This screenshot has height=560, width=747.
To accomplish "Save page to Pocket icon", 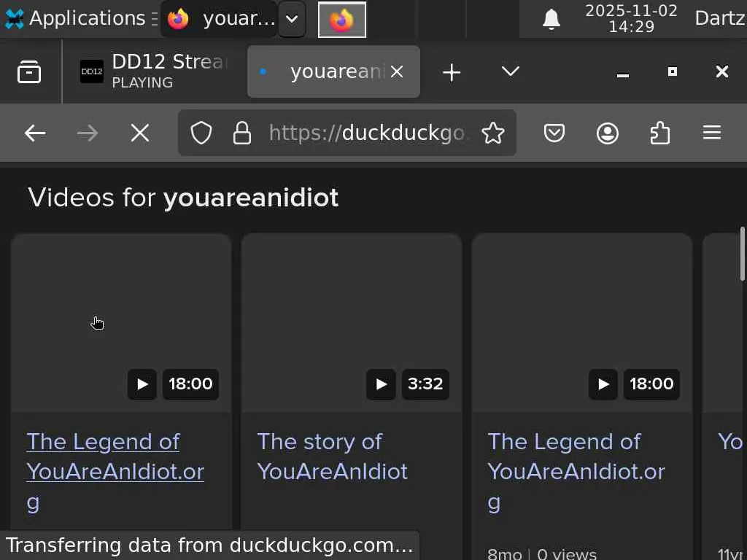I will pyautogui.click(x=554, y=133).
